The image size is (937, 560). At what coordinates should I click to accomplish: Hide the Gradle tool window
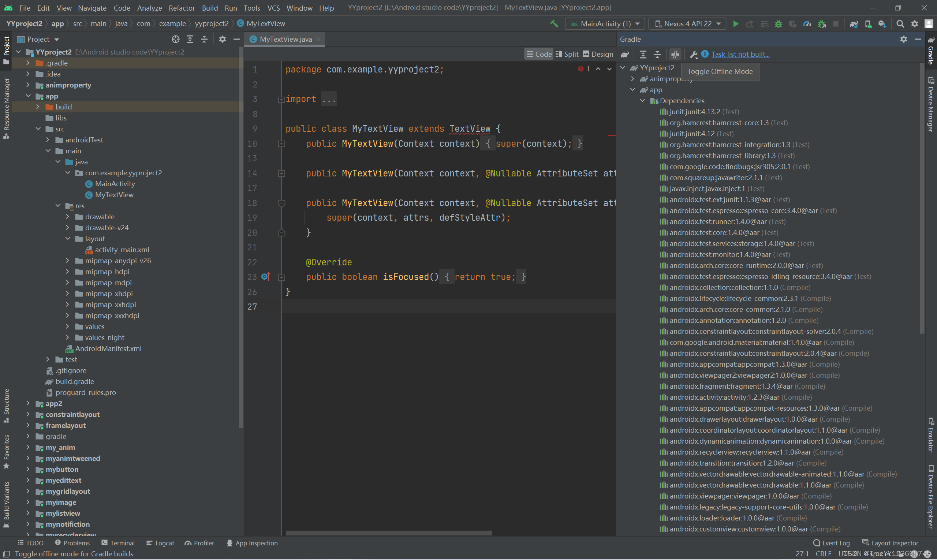click(918, 39)
